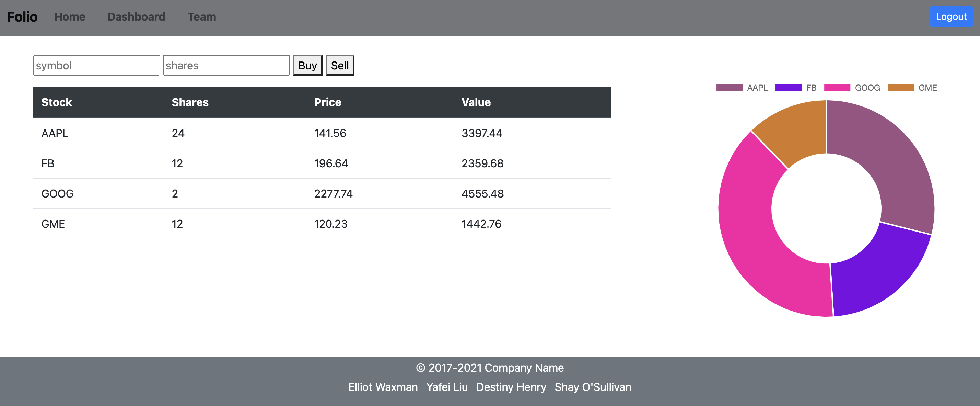The image size is (980, 406).
Task: Open the Dashboard navigation link
Action: tap(137, 17)
